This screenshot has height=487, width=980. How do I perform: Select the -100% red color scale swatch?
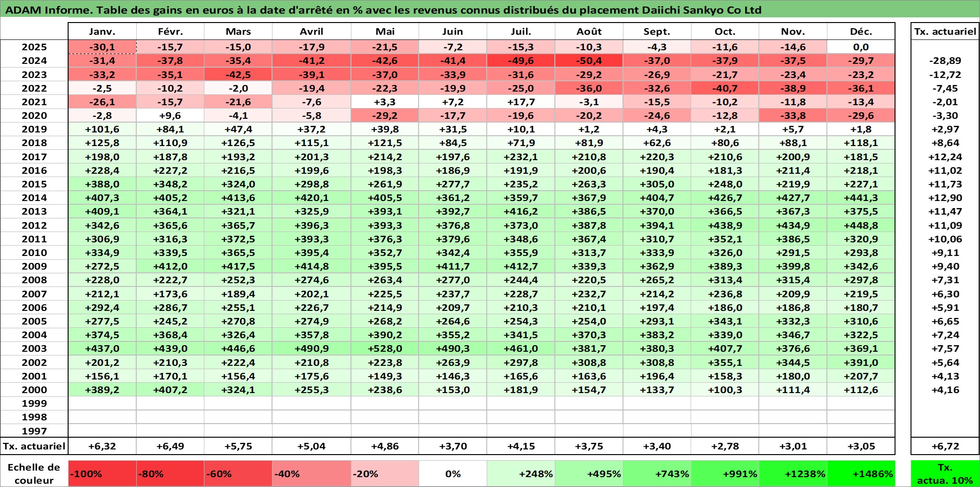pyautogui.click(x=102, y=473)
